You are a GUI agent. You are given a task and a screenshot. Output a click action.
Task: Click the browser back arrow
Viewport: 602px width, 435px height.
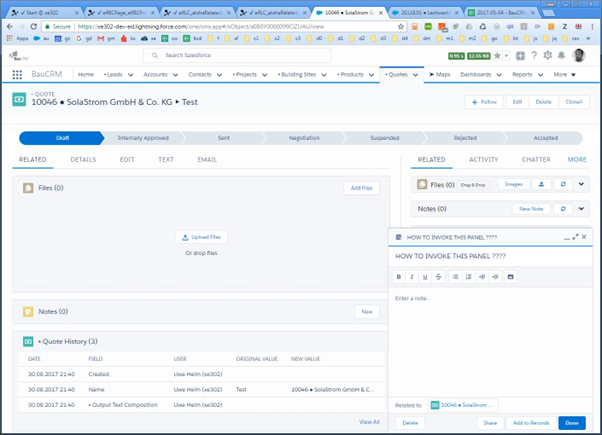(x=10, y=26)
